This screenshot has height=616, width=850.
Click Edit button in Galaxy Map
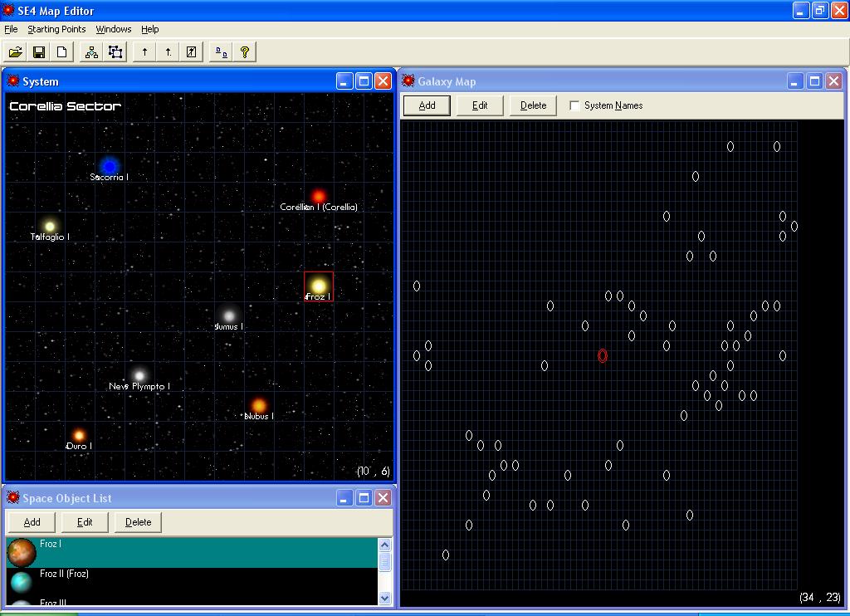point(480,105)
